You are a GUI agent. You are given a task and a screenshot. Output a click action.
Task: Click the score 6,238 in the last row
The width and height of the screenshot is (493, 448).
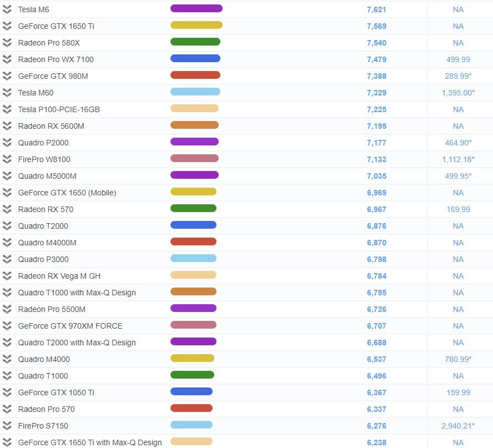(x=376, y=443)
